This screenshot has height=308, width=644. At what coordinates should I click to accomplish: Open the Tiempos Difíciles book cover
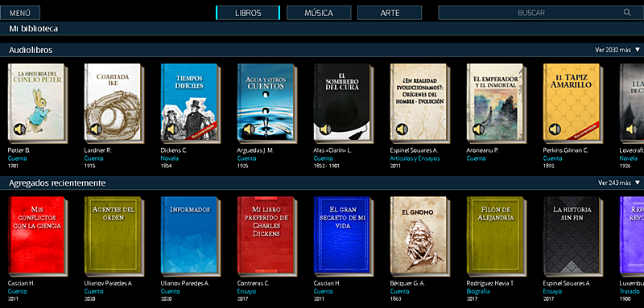pos(190,103)
